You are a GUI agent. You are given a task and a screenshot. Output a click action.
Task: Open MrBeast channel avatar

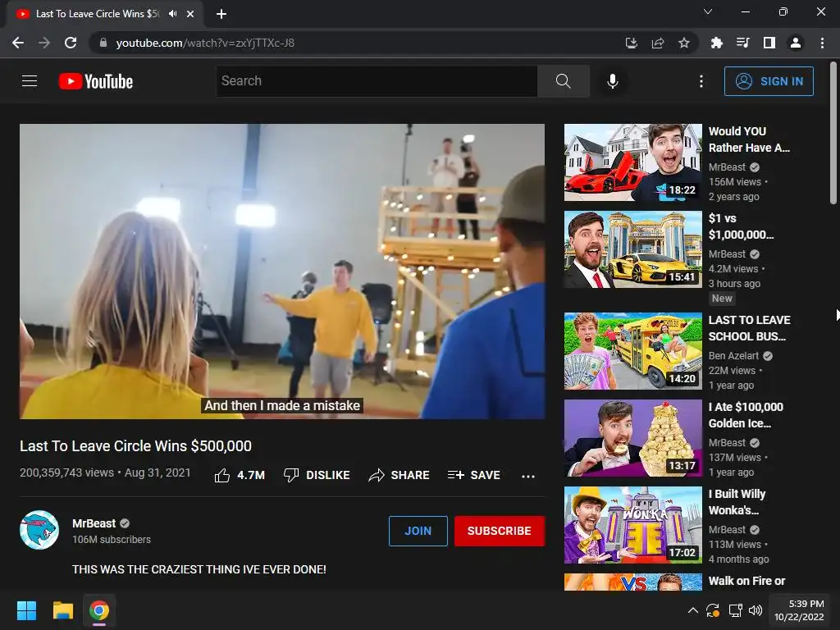[x=39, y=531]
